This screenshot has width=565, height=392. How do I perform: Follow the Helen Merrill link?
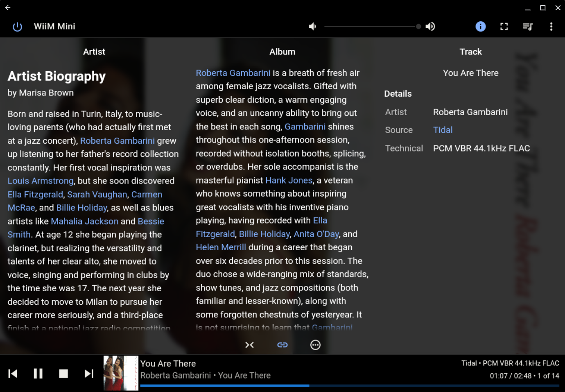tap(221, 247)
